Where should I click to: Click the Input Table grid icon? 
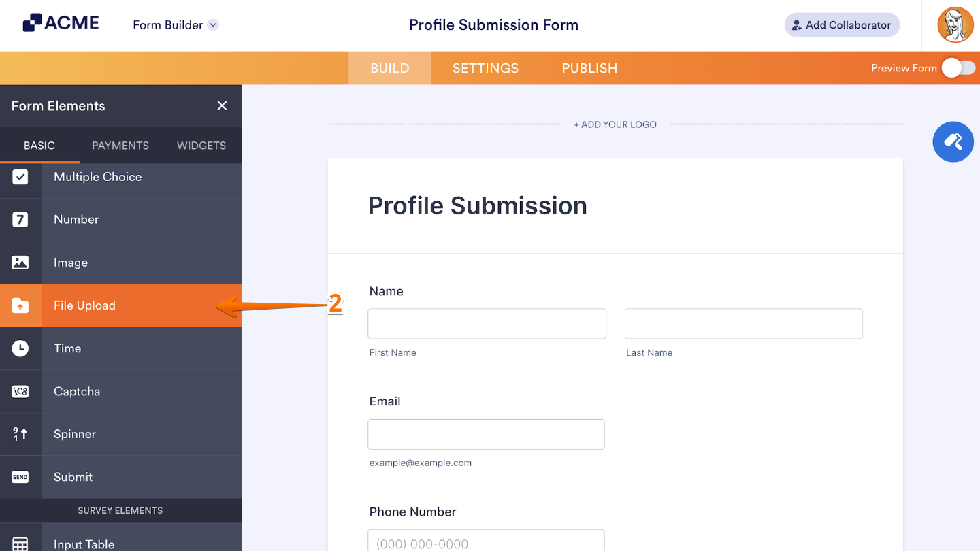pyautogui.click(x=20, y=543)
